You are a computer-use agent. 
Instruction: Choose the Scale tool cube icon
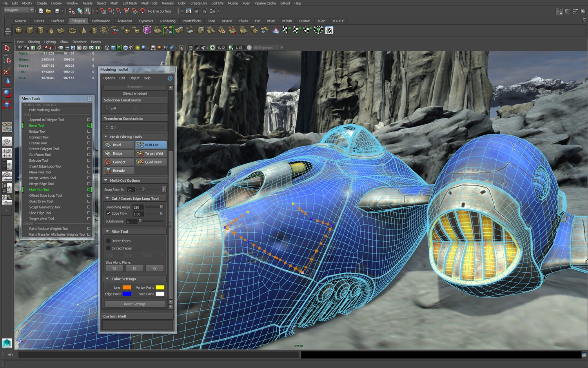coord(7,105)
